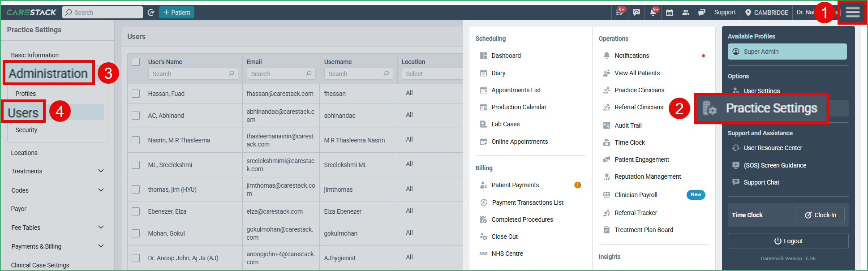Click the Username column search field
The height and width of the screenshot is (271, 868).
click(x=358, y=74)
